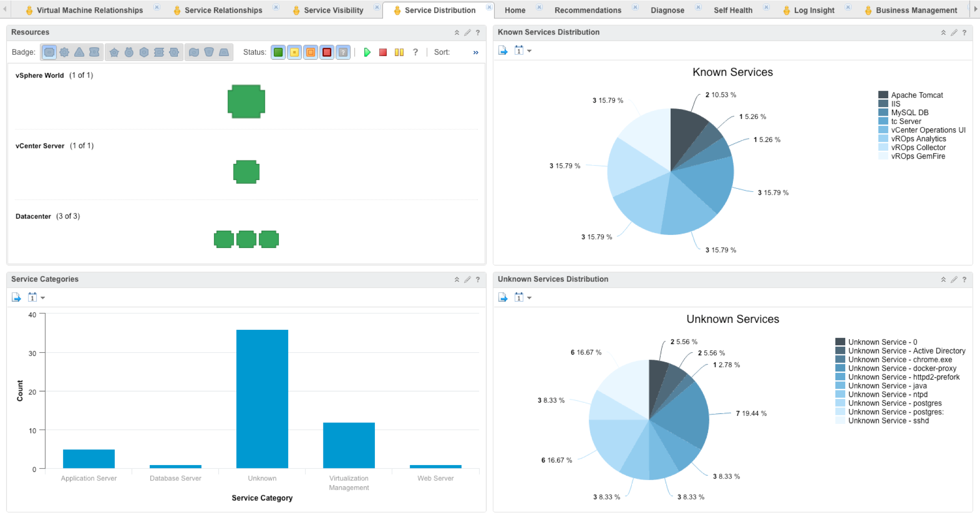Click the vSphere World resource badge
Image resolution: width=980 pixels, height=517 pixels.
pyautogui.click(x=246, y=102)
